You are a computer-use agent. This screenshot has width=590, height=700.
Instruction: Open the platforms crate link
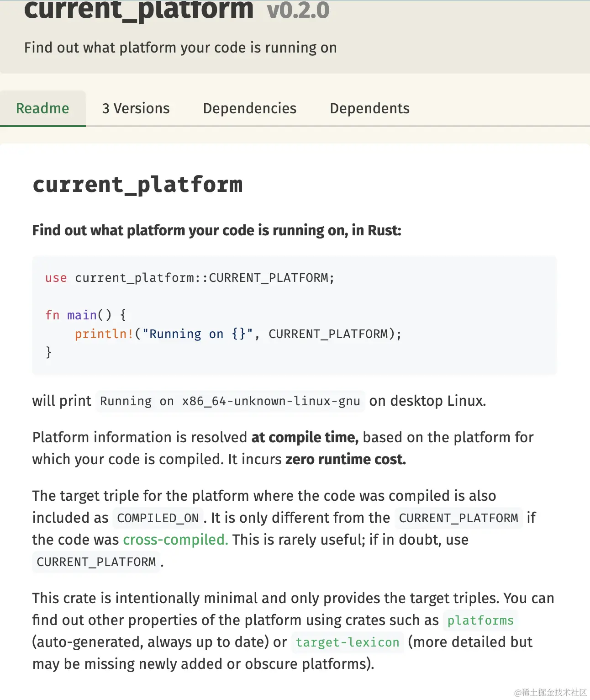point(480,620)
